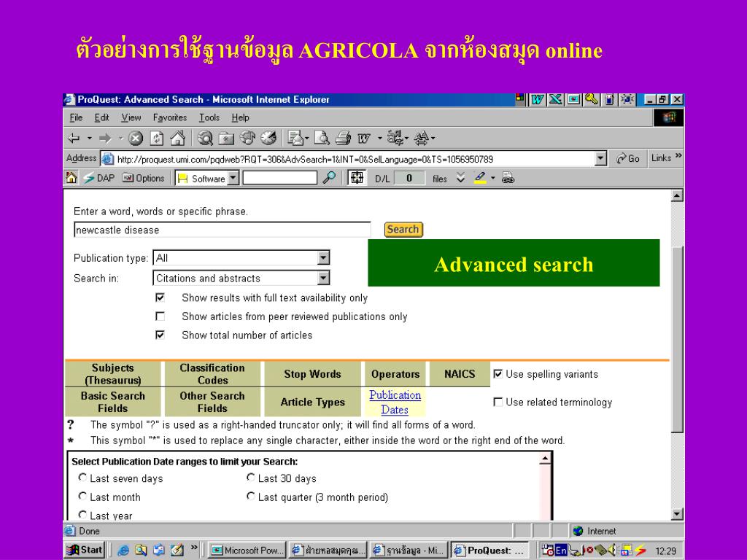Select Last month radio button
Screen dimensions: 747x560
(82, 496)
